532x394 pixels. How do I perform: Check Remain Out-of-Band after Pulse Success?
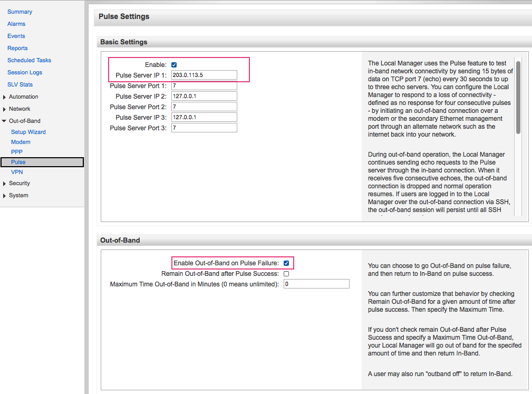tap(286, 274)
